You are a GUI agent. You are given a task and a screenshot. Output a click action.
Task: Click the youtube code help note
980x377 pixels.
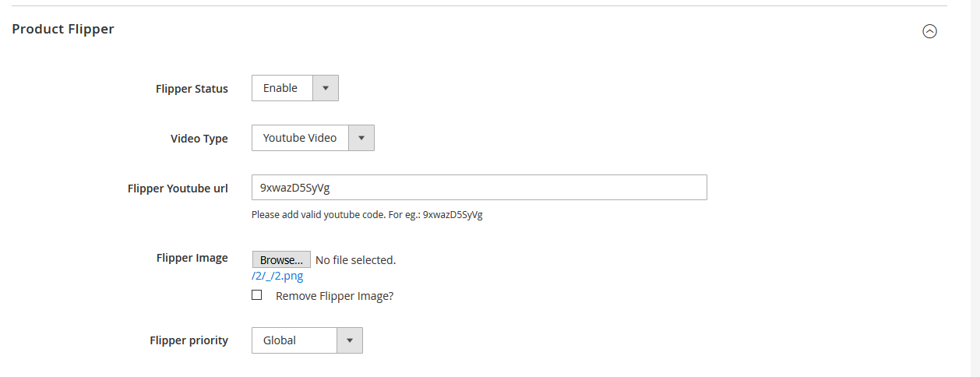pyautogui.click(x=367, y=215)
